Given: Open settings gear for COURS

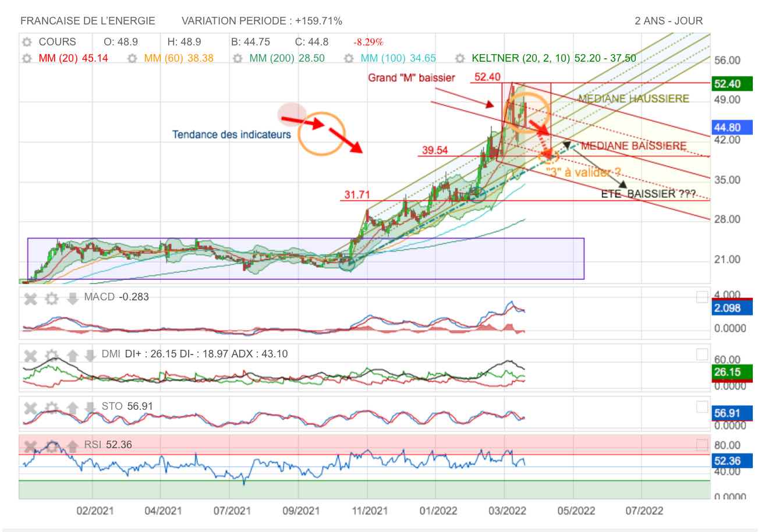Looking at the screenshot, I should pos(26,42).
